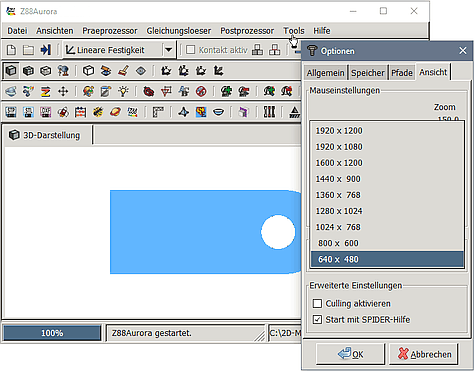Open the Datei menu
This screenshot has height=371, width=474.
tap(17, 31)
